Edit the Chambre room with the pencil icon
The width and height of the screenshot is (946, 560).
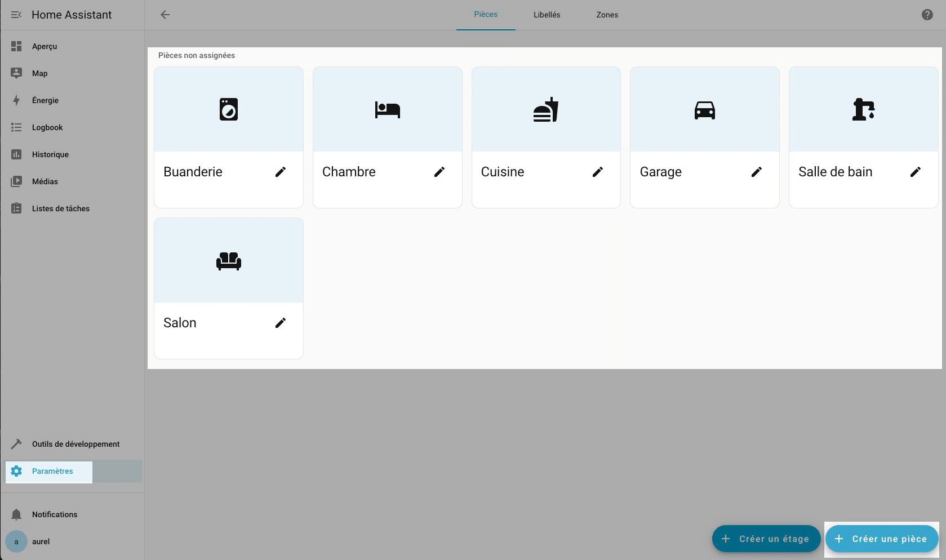point(439,172)
